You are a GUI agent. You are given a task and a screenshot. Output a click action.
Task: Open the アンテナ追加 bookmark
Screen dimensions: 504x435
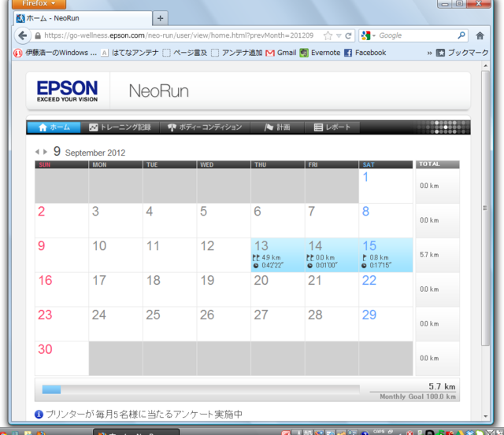coord(237,53)
